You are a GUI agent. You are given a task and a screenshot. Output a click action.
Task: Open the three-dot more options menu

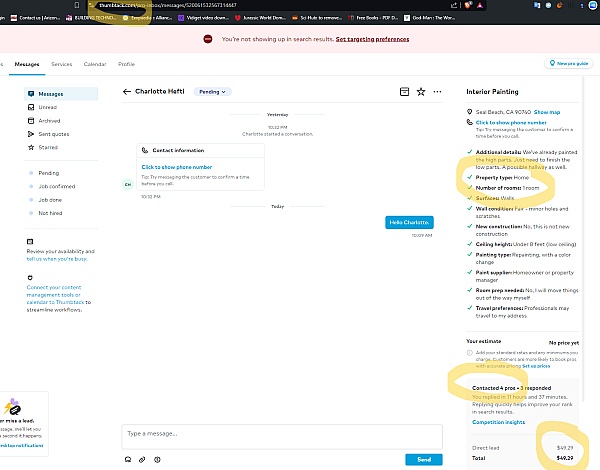pos(437,91)
